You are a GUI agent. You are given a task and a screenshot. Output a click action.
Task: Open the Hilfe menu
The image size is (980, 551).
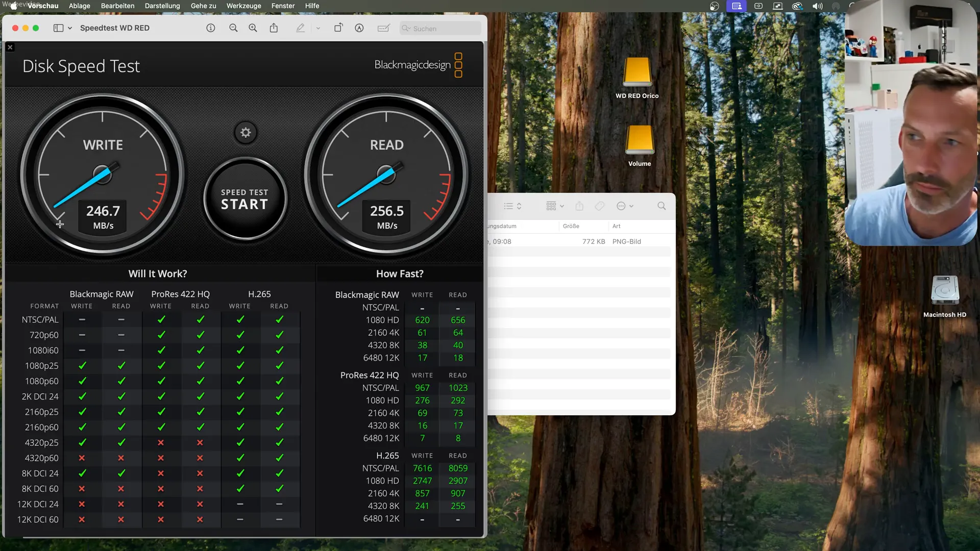[312, 6]
